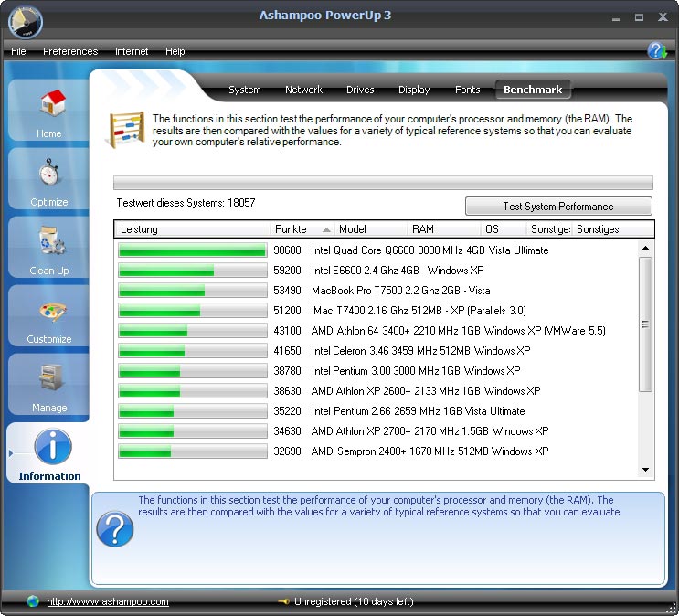Select row Intel Quad Core Q6600 3000 MHz
Image resolution: width=679 pixels, height=616 pixels.
(x=377, y=250)
